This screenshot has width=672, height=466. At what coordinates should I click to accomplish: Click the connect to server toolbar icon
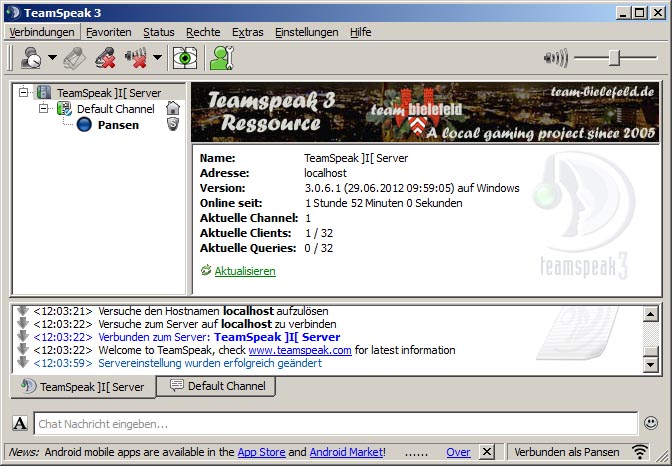click(x=31, y=57)
